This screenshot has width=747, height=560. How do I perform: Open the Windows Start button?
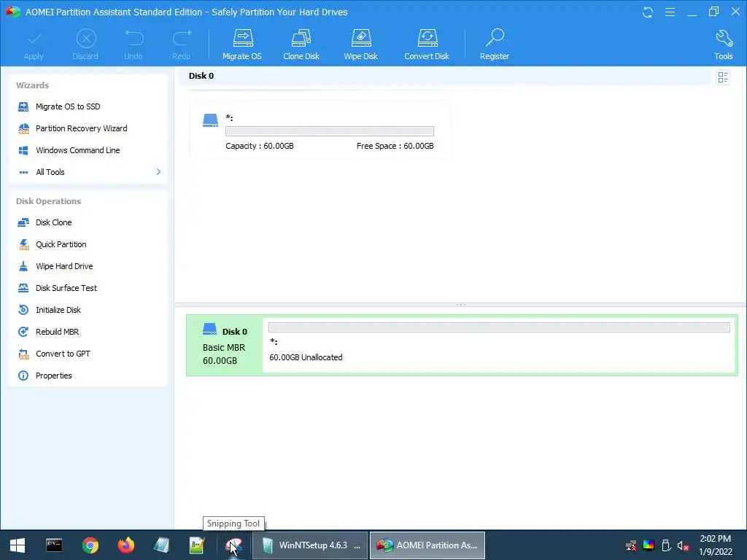click(x=18, y=545)
